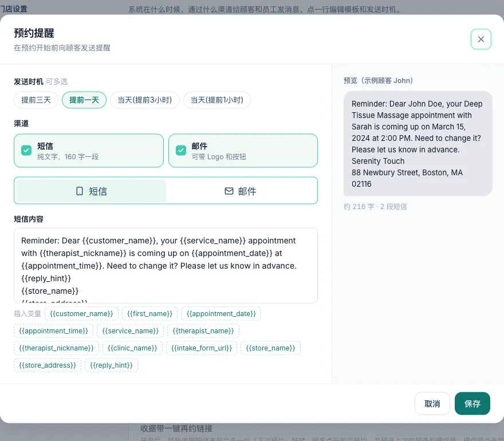Uncheck the 邮件 channel checkbox
The height and width of the screenshot is (441, 504).
pos(181,151)
